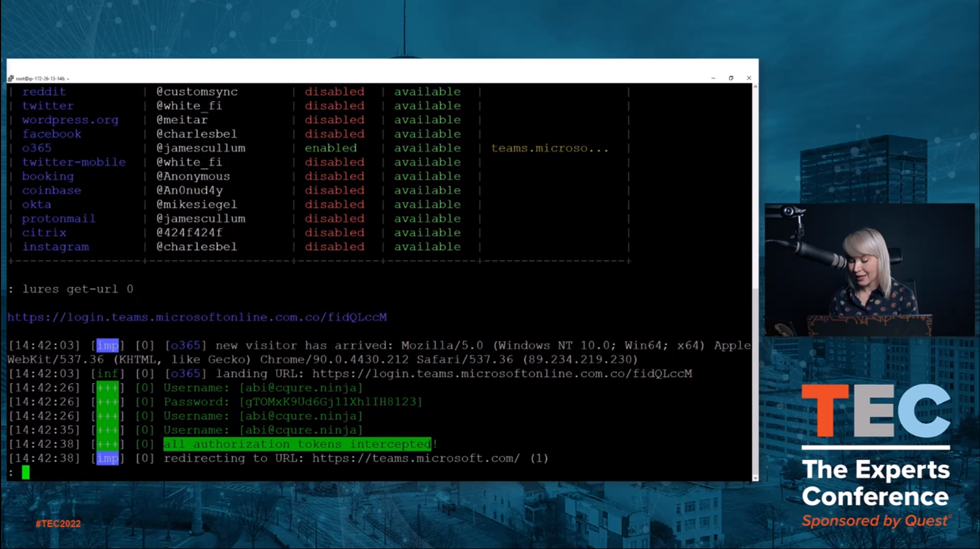Select the instagram phishlet name
This screenshot has height=549, width=980.
tap(56, 247)
